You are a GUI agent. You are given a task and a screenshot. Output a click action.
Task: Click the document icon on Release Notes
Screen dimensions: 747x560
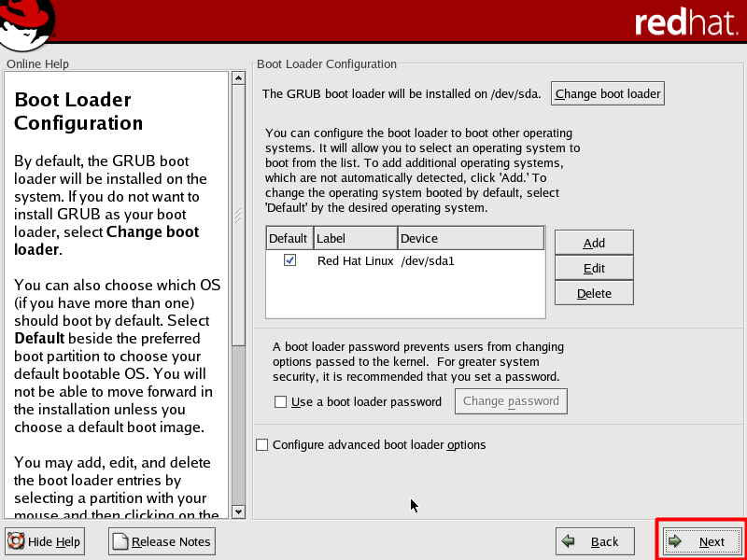point(120,541)
